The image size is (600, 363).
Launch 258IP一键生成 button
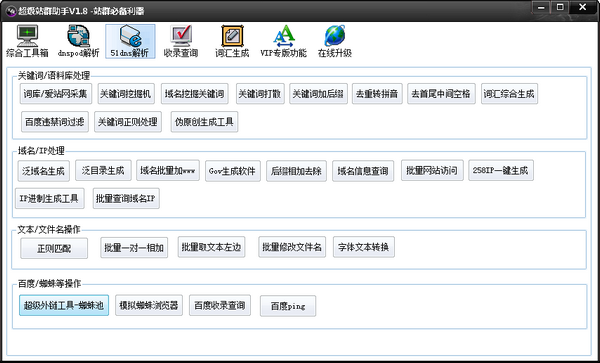coord(501,170)
